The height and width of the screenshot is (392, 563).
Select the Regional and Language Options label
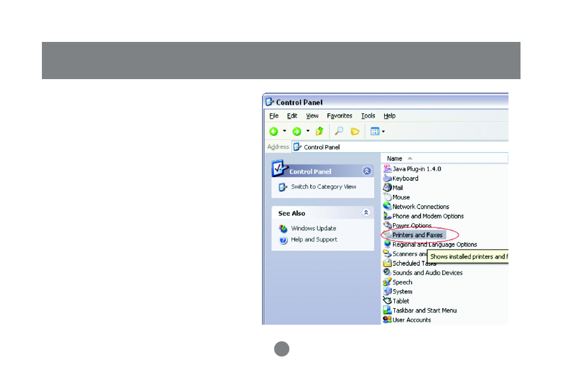point(435,244)
